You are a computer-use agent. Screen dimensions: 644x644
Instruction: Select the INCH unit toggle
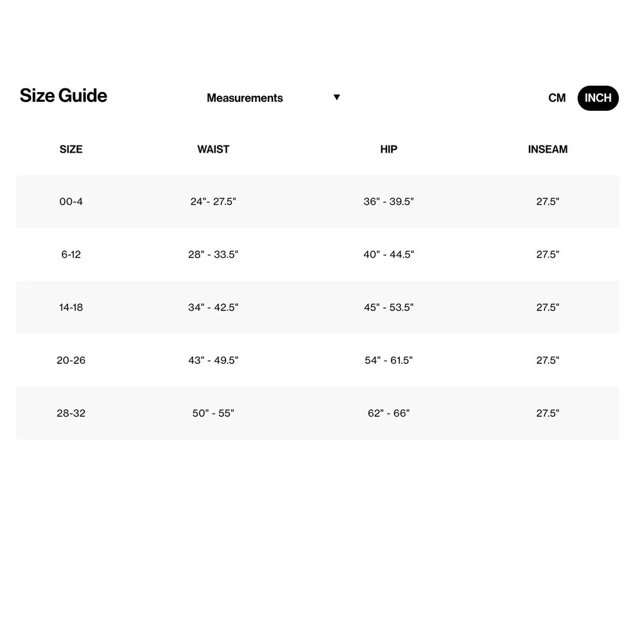click(x=598, y=98)
